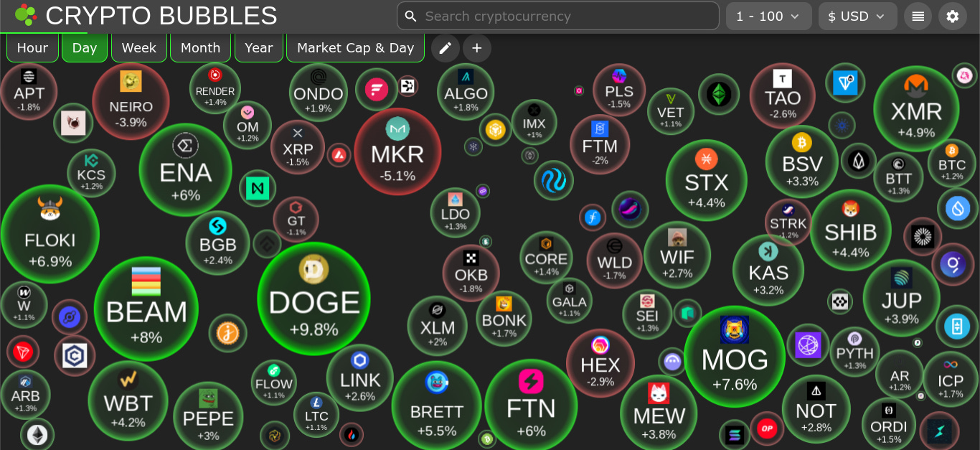Click the CRYPTO BUBBLES title text
Image resolution: width=980 pixels, height=450 pixels.
pos(161,15)
